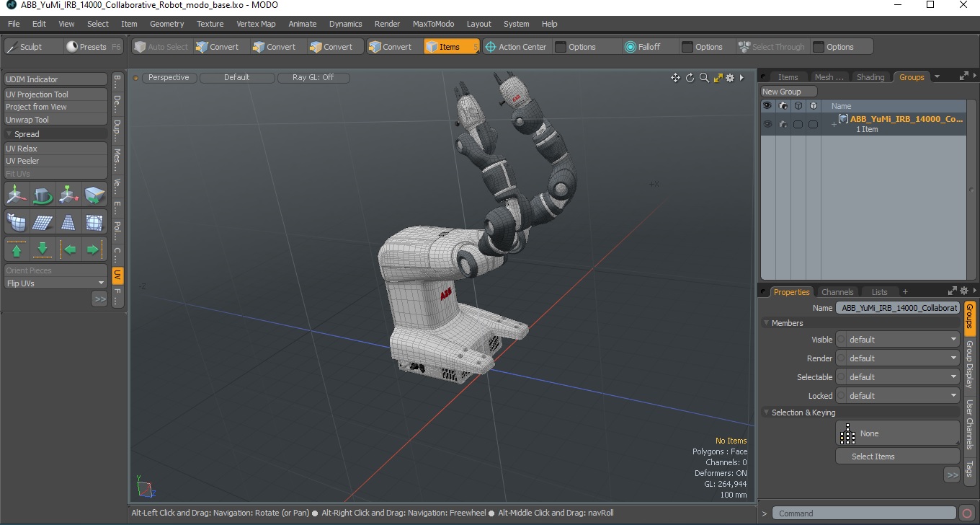Switch to the Channels tab

tap(837, 292)
